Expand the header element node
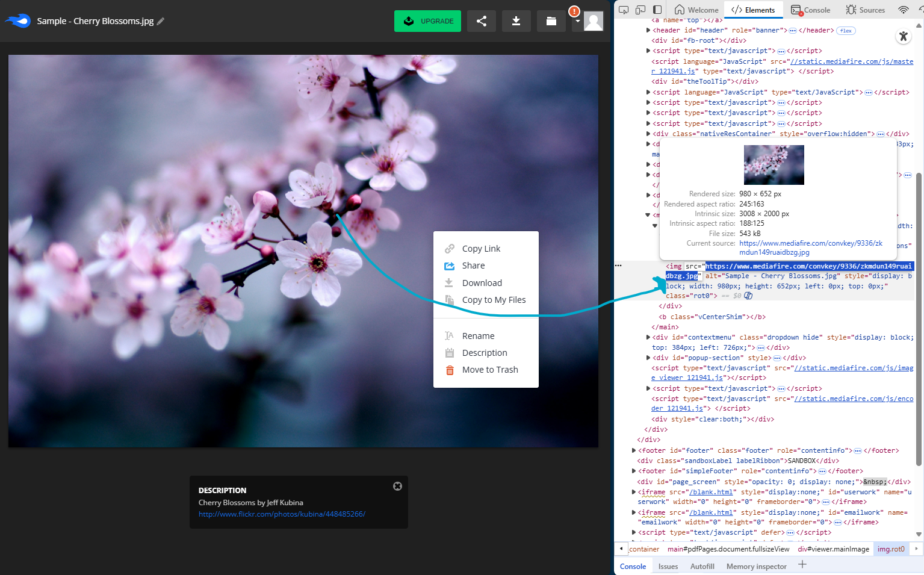This screenshot has width=924, height=575. coord(648,30)
